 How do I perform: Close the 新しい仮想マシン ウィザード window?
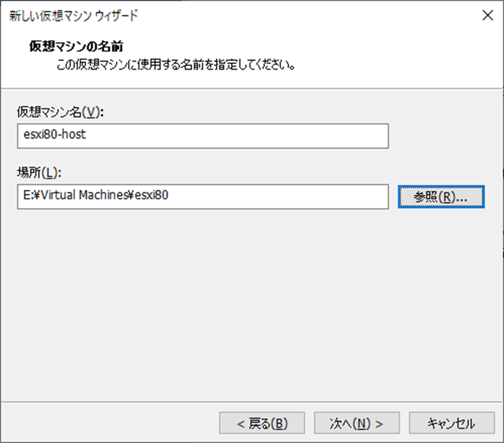coord(488,15)
